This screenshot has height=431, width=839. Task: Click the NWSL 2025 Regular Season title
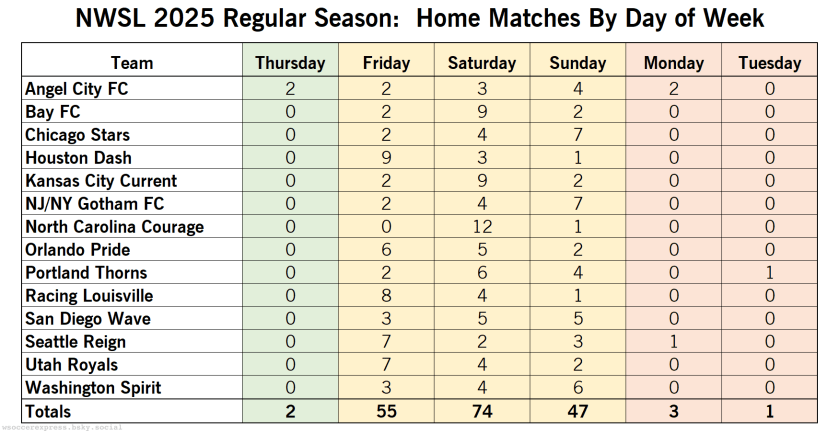(x=420, y=19)
